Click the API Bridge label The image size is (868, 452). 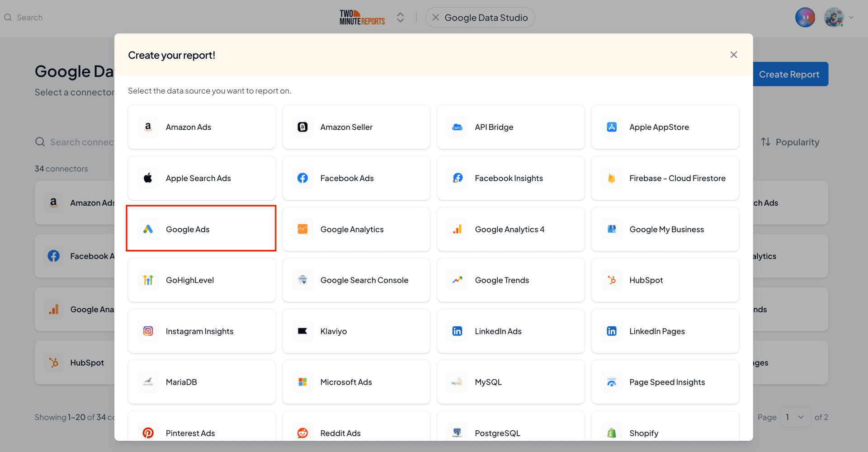(x=494, y=127)
